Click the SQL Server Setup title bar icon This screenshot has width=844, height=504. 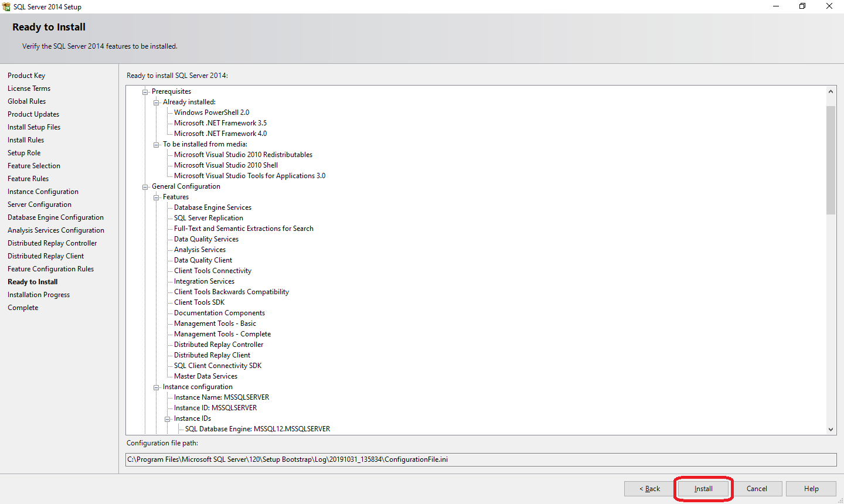[6, 6]
